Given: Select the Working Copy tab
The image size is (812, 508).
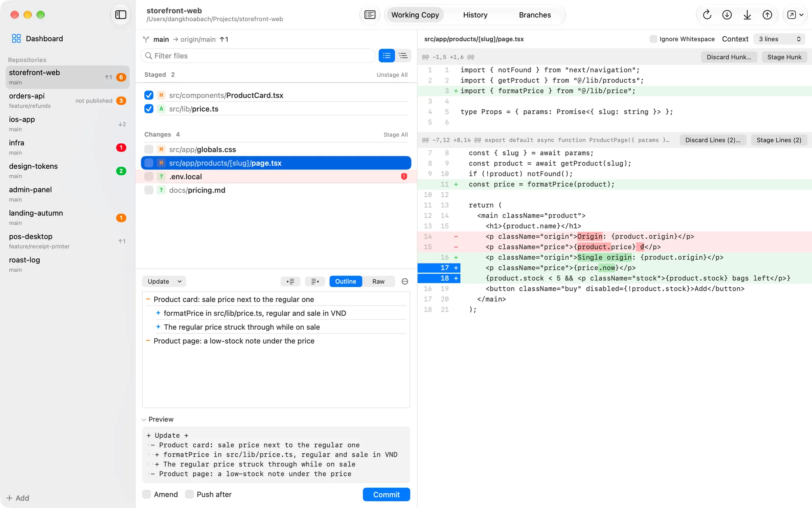Looking at the screenshot, I should tap(415, 15).
